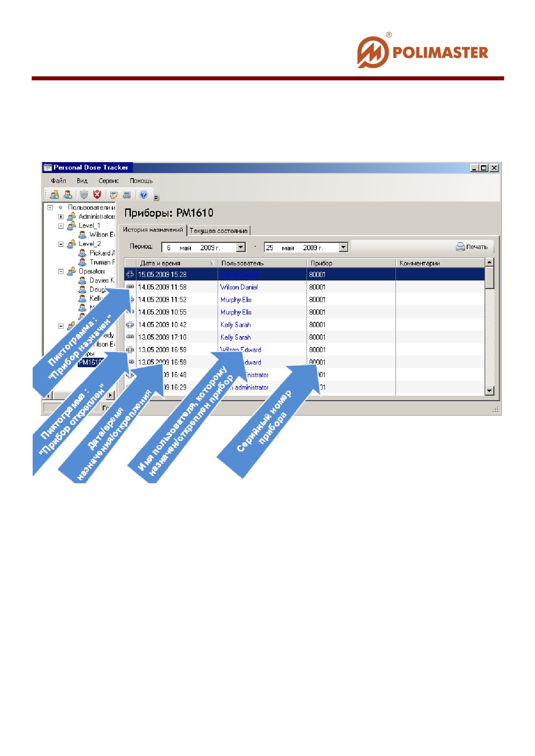Click the red shield with cross icon
This screenshot has height=756, width=535.
coord(97,195)
